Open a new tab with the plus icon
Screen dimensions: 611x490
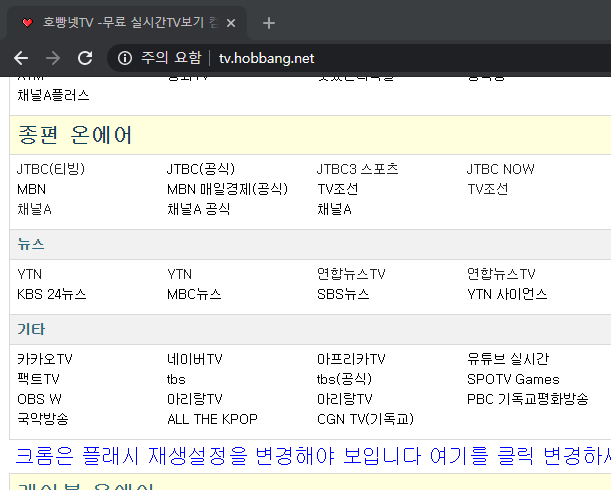tap(269, 23)
